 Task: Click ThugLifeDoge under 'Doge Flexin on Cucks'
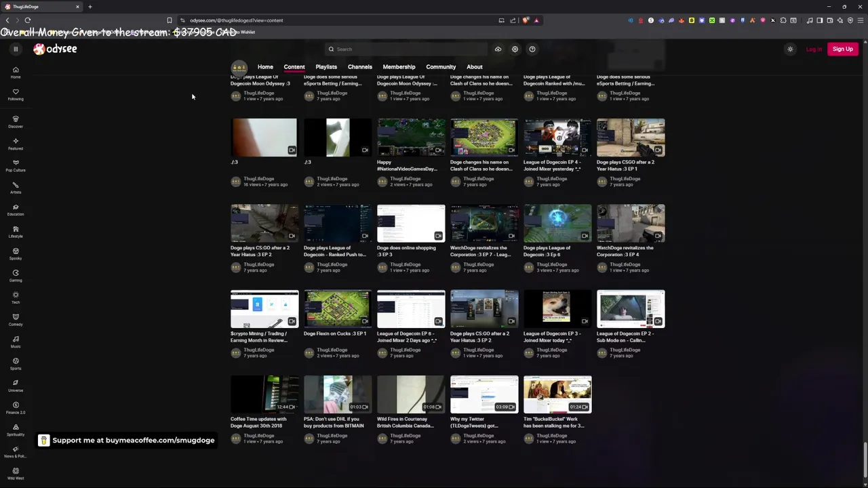click(x=332, y=350)
